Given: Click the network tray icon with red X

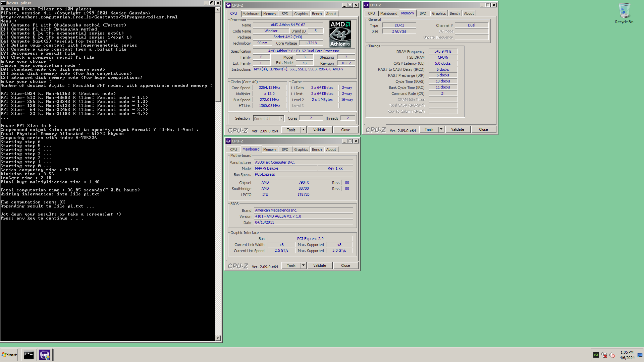Looking at the screenshot, I should coord(604,355).
